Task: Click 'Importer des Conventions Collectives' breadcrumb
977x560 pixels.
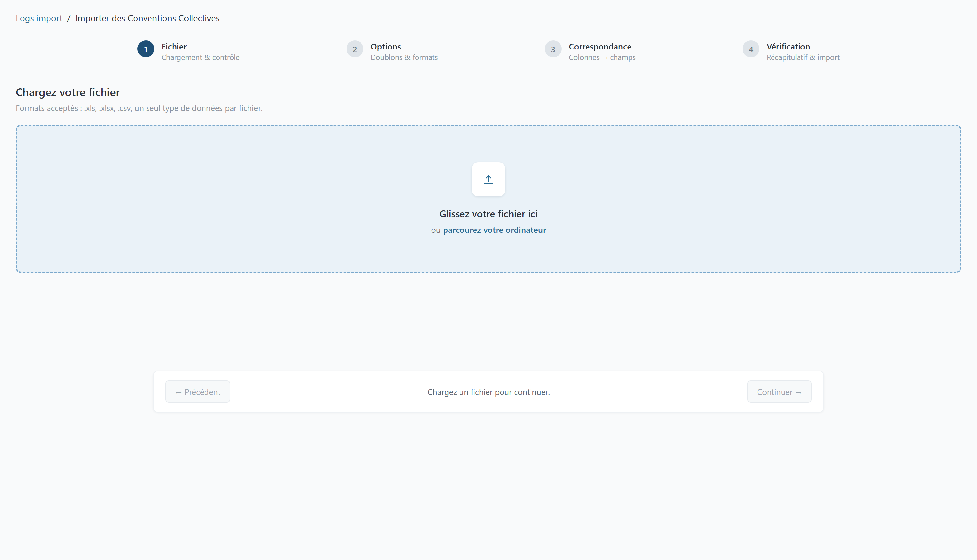Action: (x=147, y=18)
